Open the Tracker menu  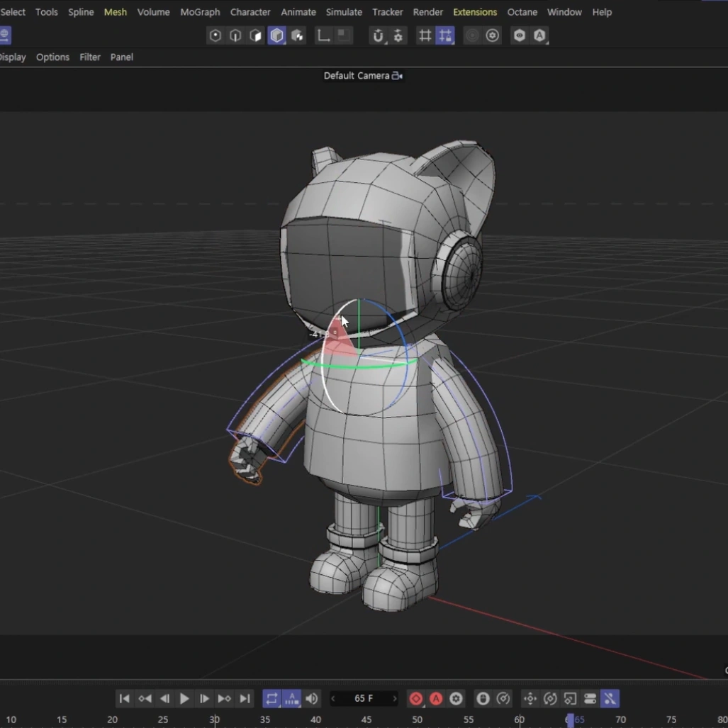pos(387,12)
